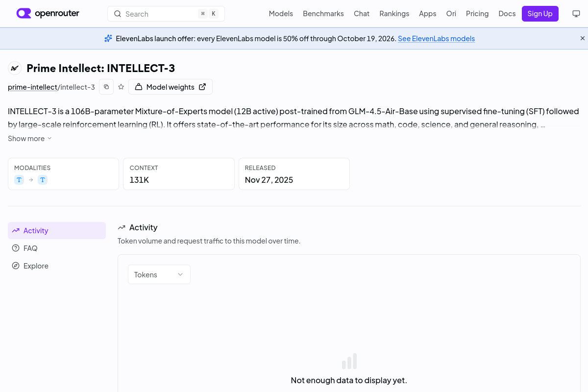Go to Benchmarks page

pyautogui.click(x=323, y=14)
